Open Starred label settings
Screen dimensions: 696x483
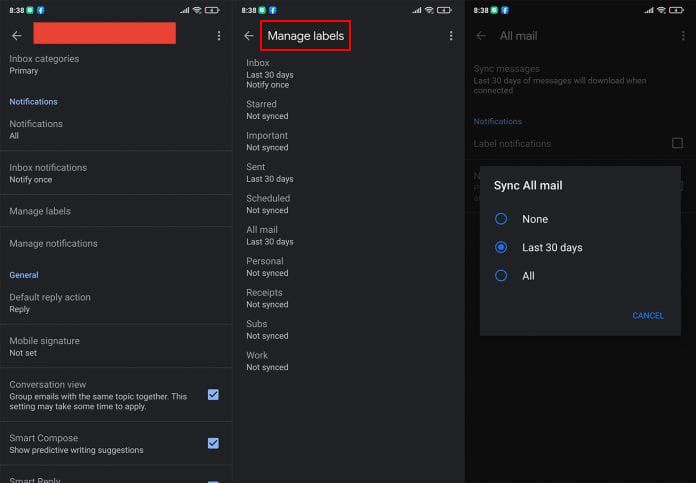click(x=348, y=110)
